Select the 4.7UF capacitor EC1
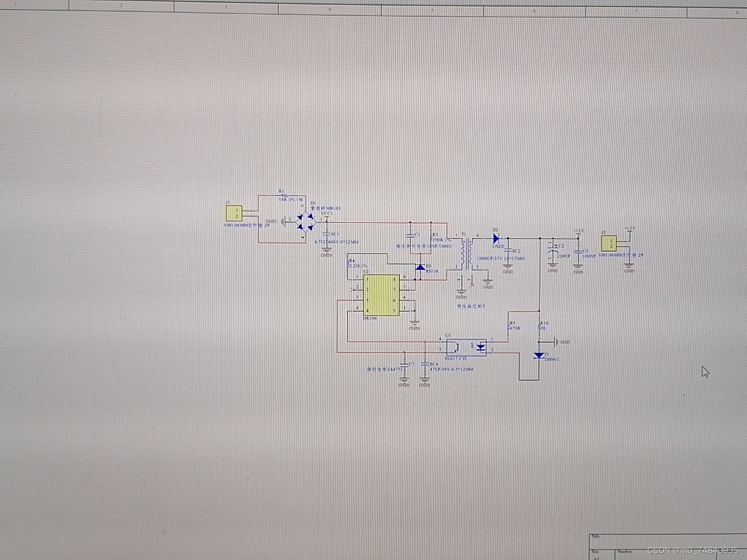747x560 pixels. click(326, 235)
